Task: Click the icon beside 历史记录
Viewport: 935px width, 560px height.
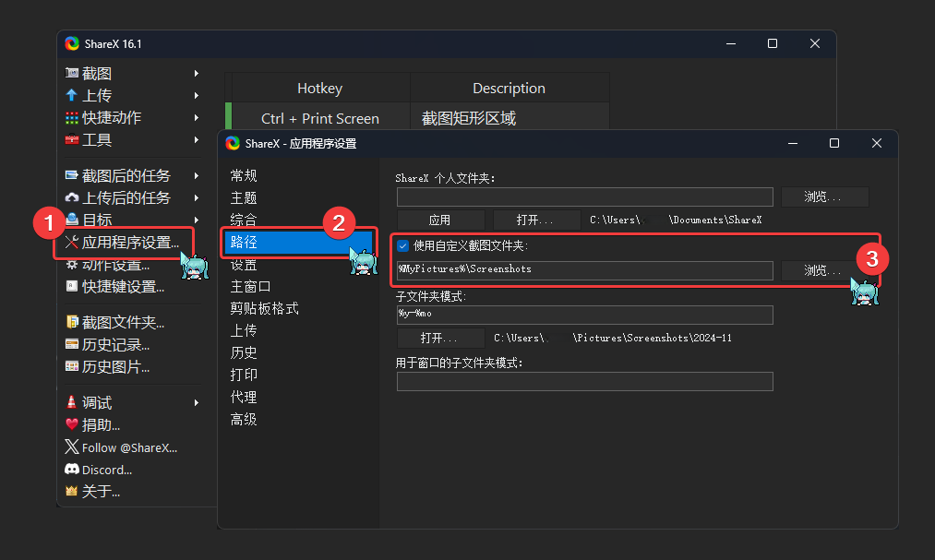Action: tap(72, 344)
